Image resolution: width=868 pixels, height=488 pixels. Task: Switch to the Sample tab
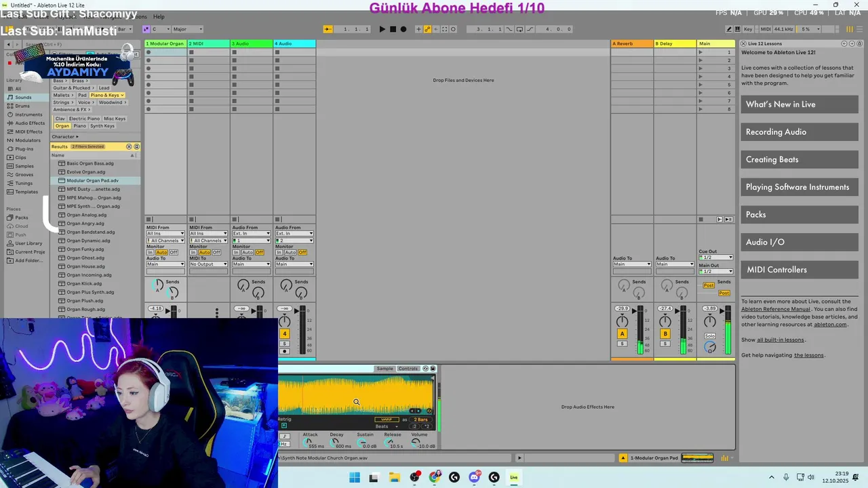click(x=384, y=369)
